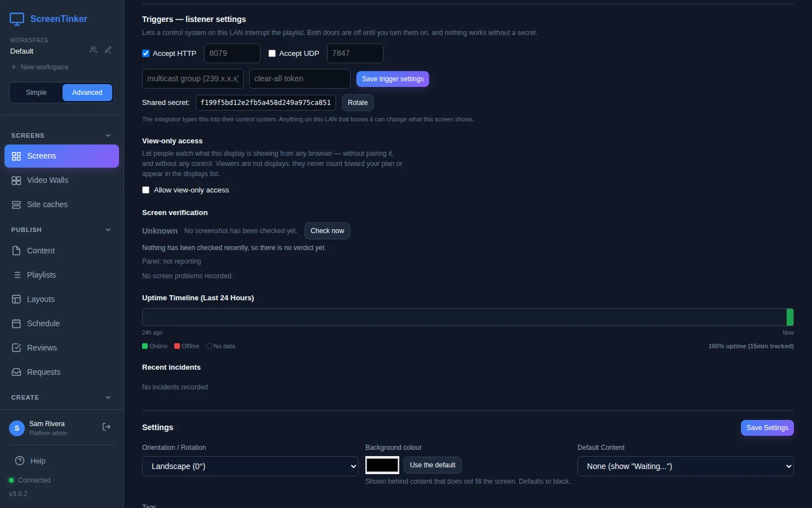Click the Video Walls icon
The image size is (812, 508).
16,181
